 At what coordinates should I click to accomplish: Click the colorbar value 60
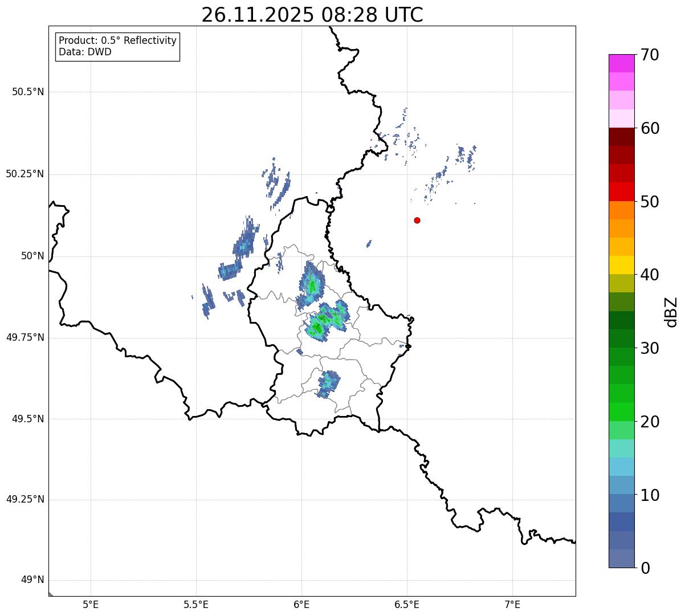point(650,128)
